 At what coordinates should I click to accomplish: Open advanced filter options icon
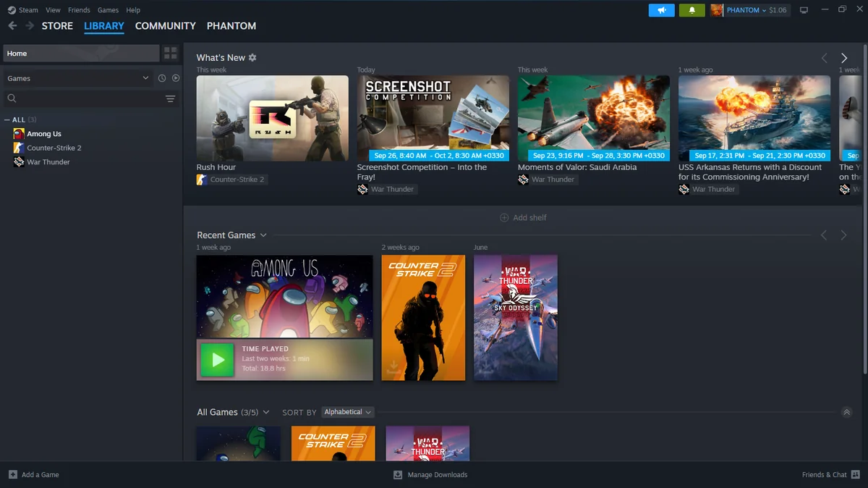point(171,98)
